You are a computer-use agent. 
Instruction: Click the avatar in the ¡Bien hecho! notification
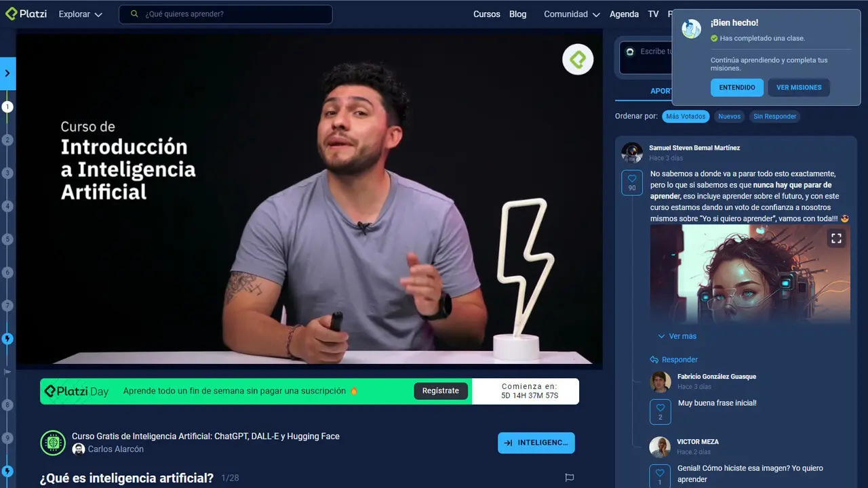coord(691,29)
